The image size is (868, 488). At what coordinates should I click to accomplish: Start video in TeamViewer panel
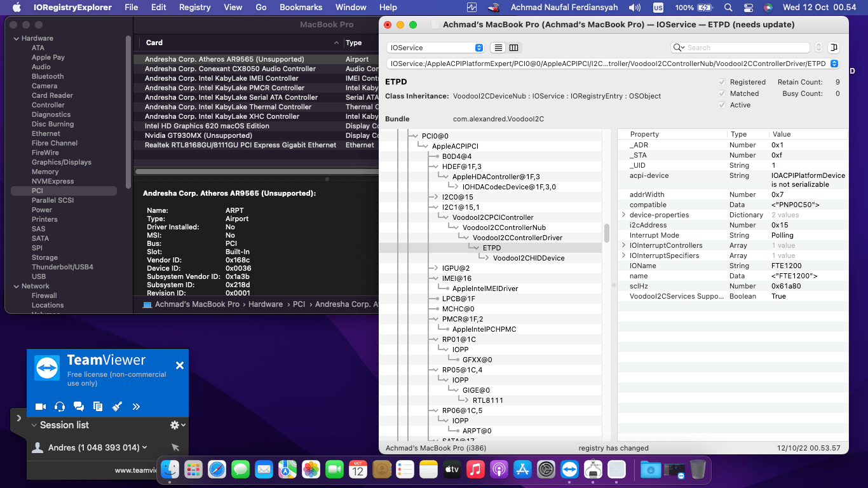pyautogui.click(x=41, y=407)
